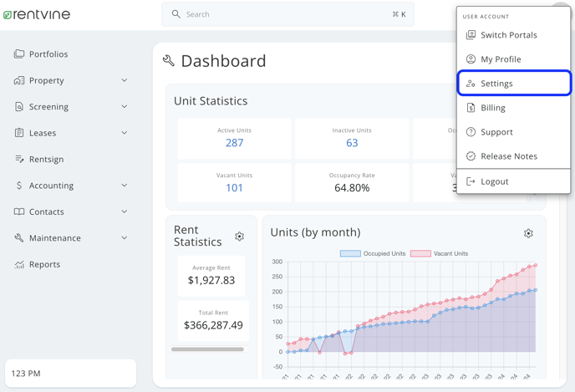This screenshot has height=392, width=575.
Task: Click Active Units value 287
Action: (x=234, y=143)
